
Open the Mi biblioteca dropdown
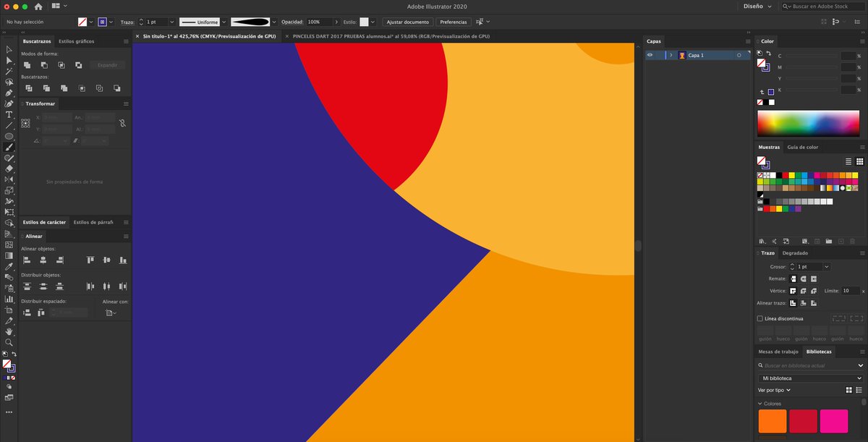pos(810,378)
